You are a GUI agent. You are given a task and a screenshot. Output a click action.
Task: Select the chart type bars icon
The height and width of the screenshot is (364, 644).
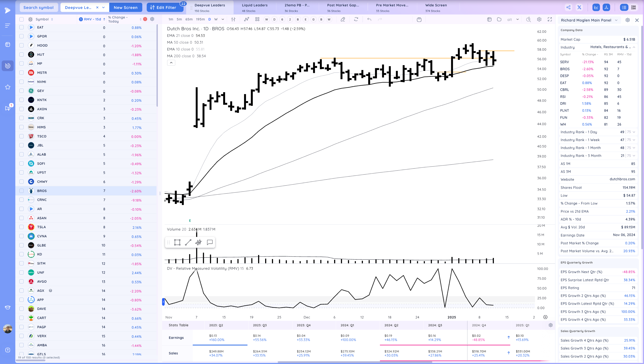tap(233, 19)
